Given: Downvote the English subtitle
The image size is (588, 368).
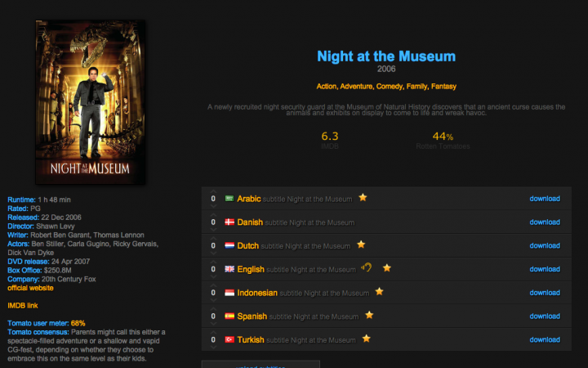Looking at the screenshot, I should 213,276.
